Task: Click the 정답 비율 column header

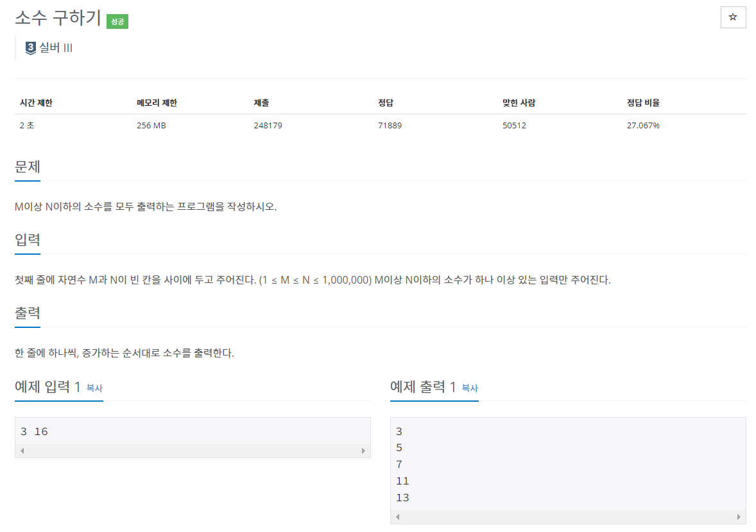Action: pos(643,103)
